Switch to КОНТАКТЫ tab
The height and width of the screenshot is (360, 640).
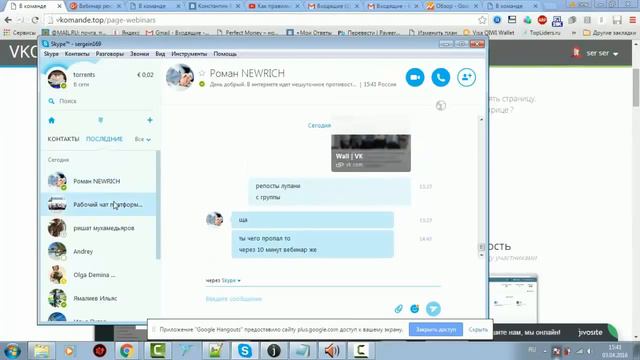[63, 139]
